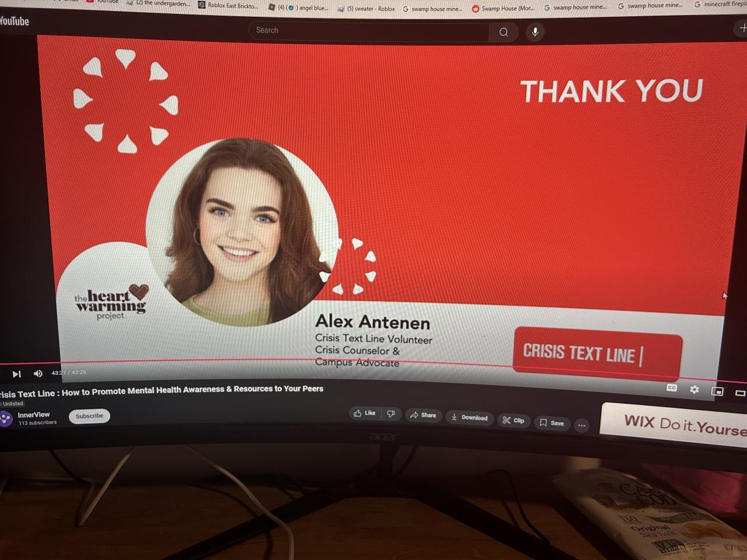Switch to the Roblox East Brickton tab
This screenshot has width=747, height=560.
click(x=228, y=5)
